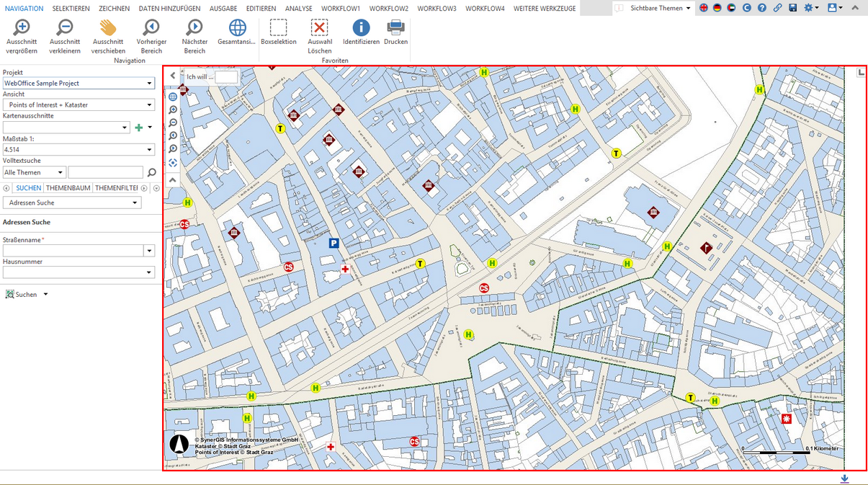Viewport: 868px width, 485px height.
Task: Add map extent with green plus button
Action: tap(139, 128)
